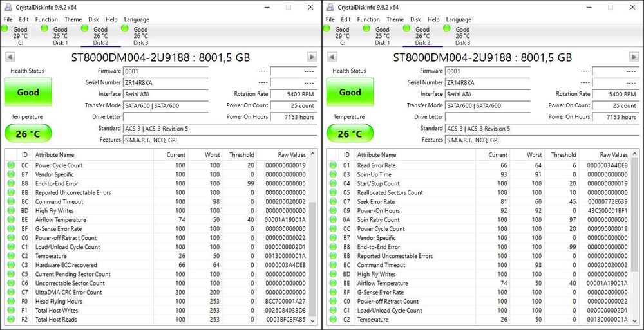Open Disk menu in right window
Viewport: 644px width, 330px height.
415,19
